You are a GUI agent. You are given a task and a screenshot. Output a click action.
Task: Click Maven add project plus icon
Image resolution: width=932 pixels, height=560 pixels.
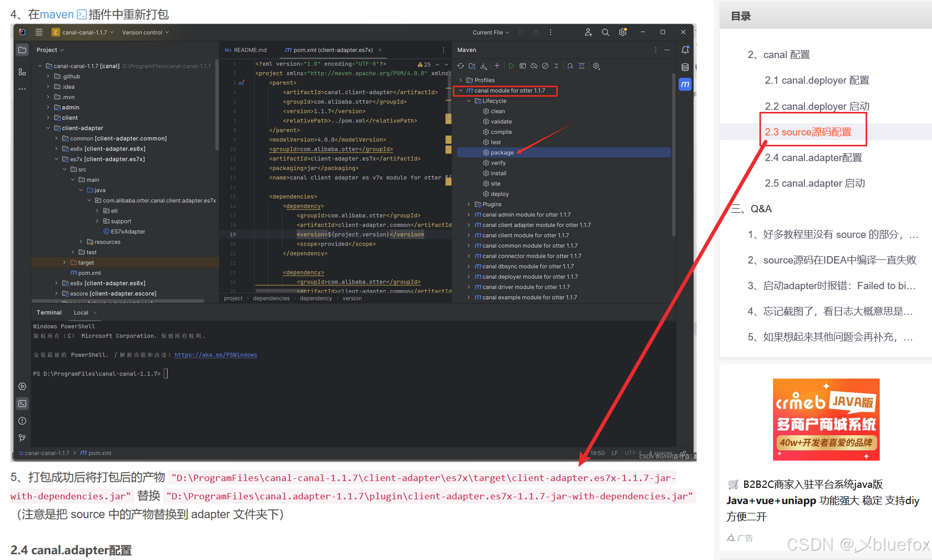pos(497,66)
